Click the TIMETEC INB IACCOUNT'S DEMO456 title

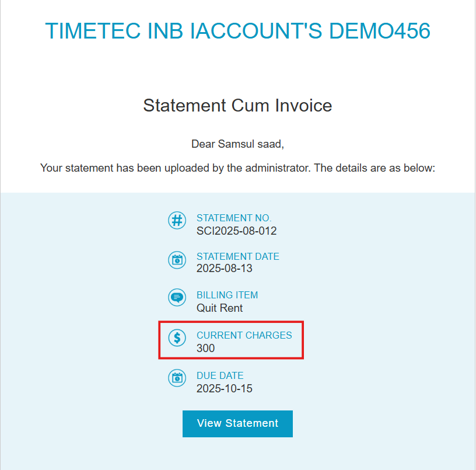[237, 31]
